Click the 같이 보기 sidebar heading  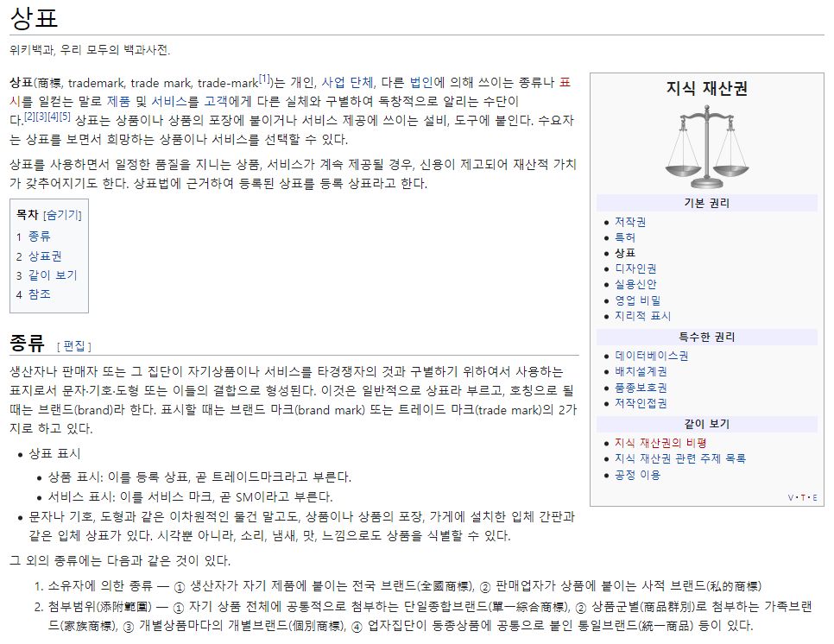click(707, 424)
